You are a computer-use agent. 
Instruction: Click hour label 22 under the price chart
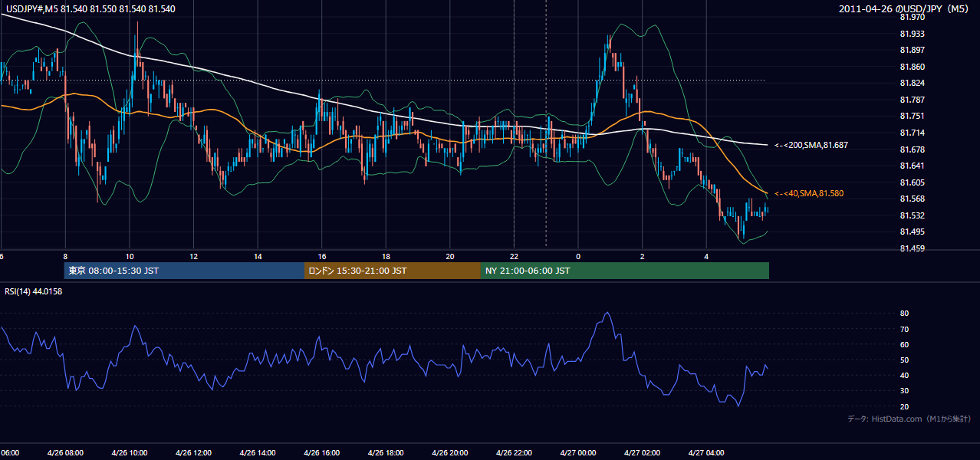514,257
